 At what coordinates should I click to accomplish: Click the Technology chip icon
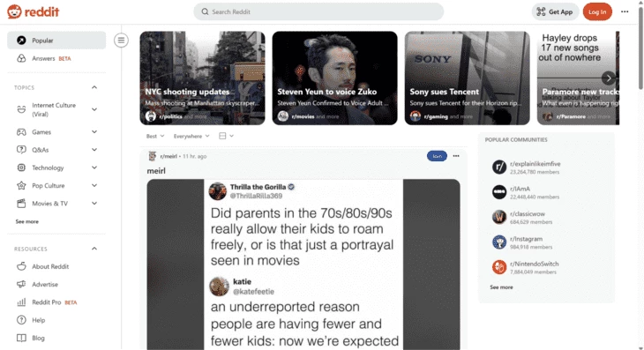pyautogui.click(x=21, y=168)
